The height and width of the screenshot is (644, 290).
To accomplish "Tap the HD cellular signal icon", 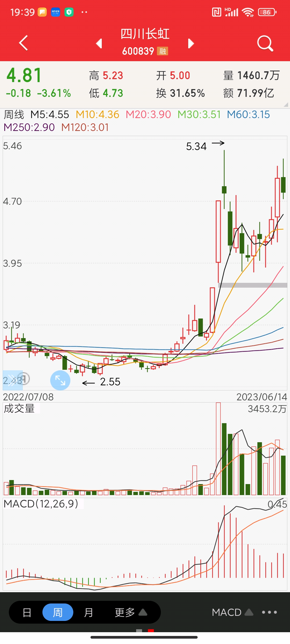I will coord(231,12).
